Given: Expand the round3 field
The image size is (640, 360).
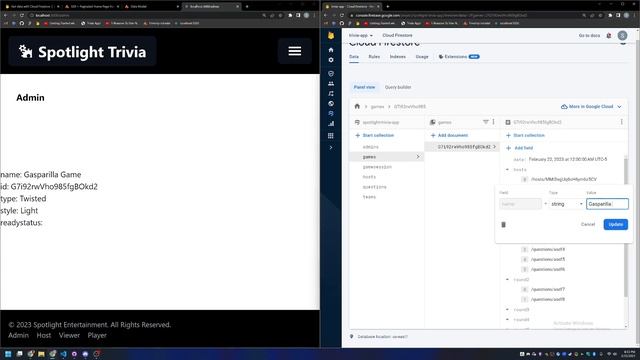Looking at the screenshot, I should [x=507, y=310].
